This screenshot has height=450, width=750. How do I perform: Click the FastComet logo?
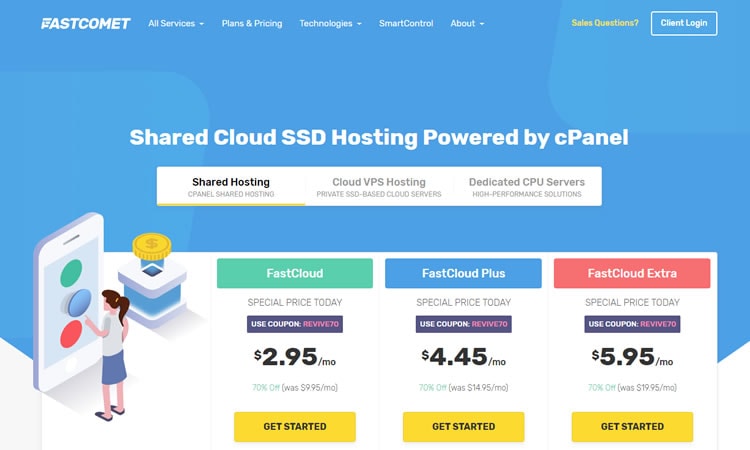[x=86, y=23]
